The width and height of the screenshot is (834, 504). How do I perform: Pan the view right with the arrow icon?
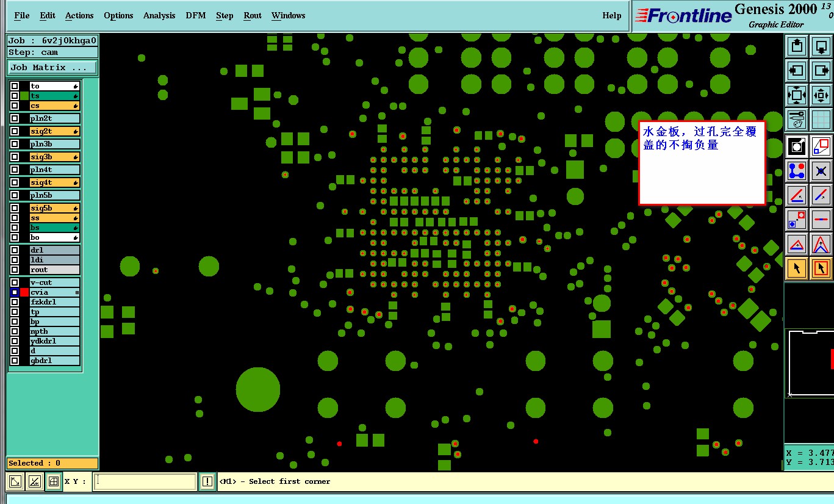(821, 70)
